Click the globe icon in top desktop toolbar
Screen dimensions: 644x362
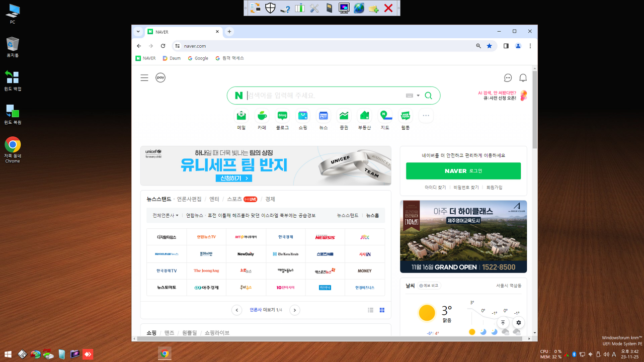click(359, 8)
